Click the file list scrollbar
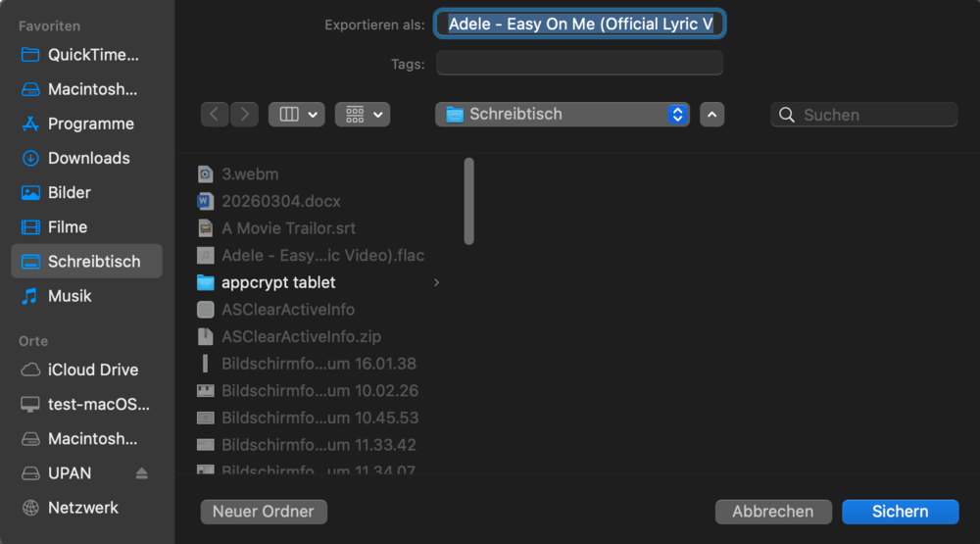 point(468,201)
